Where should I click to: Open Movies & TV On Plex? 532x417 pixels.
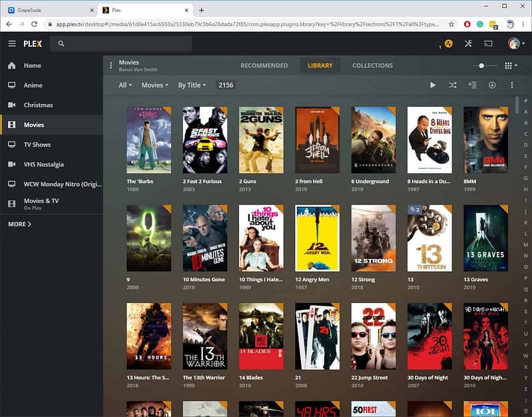click(51, 204)
